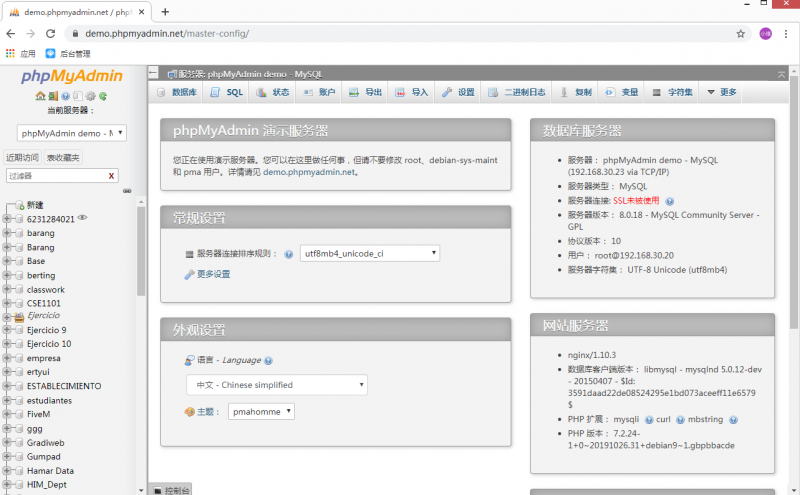Viewport: 800px width, 495px height.
Task: Open the 字符集 tab
Action: [x=672, y=92]
